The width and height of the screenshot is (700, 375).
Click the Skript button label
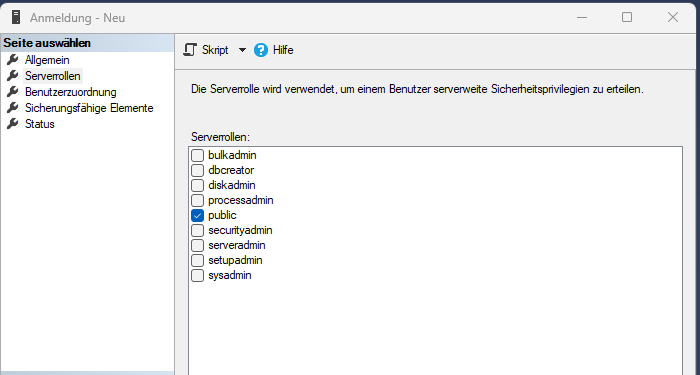tap(215, 50)
